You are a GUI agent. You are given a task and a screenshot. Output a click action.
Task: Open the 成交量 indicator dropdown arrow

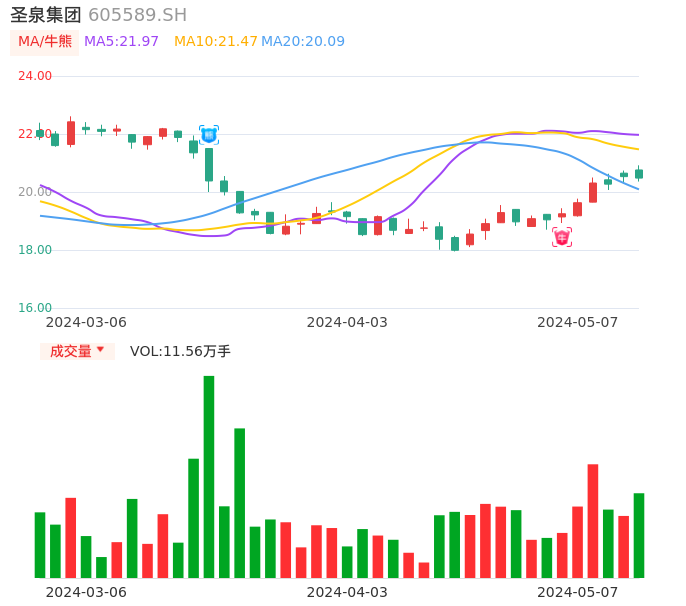click(100, 350)
